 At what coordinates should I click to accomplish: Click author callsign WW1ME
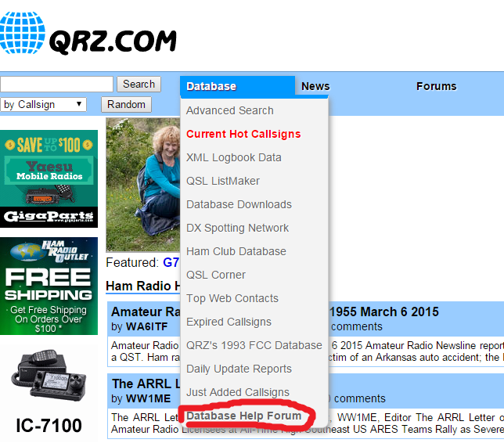point(148,398)
